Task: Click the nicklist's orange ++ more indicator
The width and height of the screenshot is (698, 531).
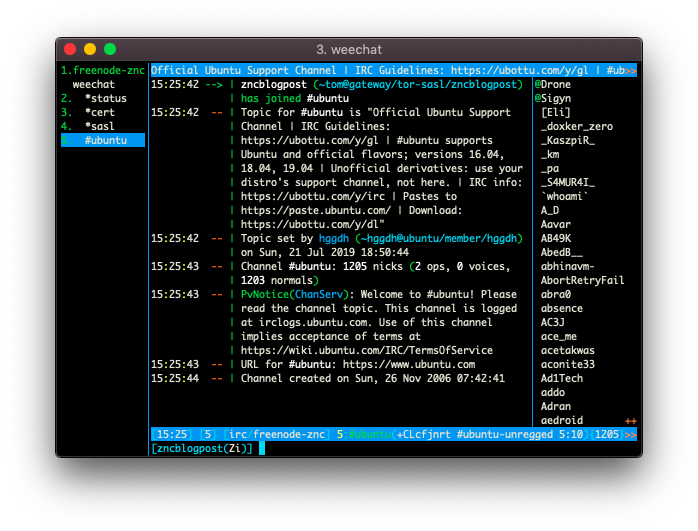Action: pos(630,421)
